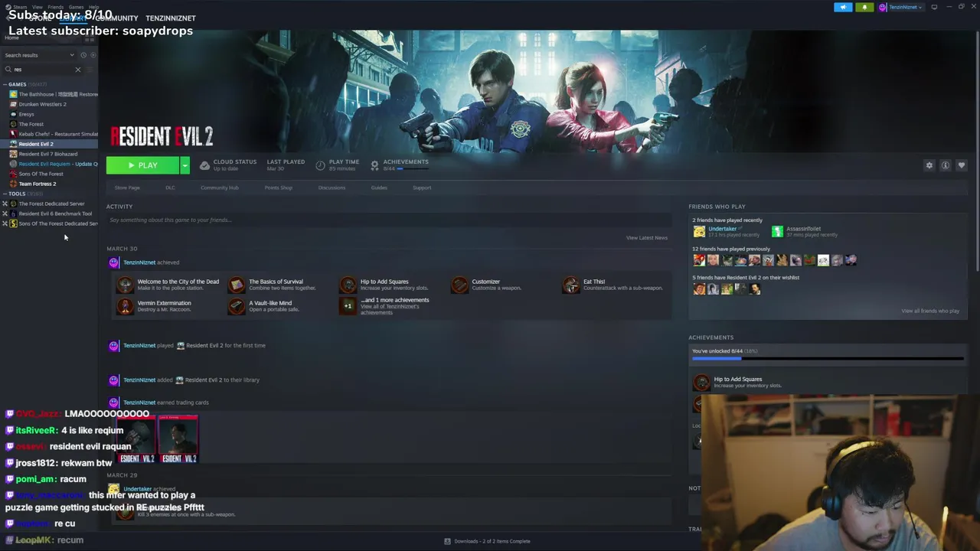Image resolution: width=980 pixels, height=551 pixels.
Task: Open the TENZINNIZNET profile nav menu
Action: tap(171, 18)
